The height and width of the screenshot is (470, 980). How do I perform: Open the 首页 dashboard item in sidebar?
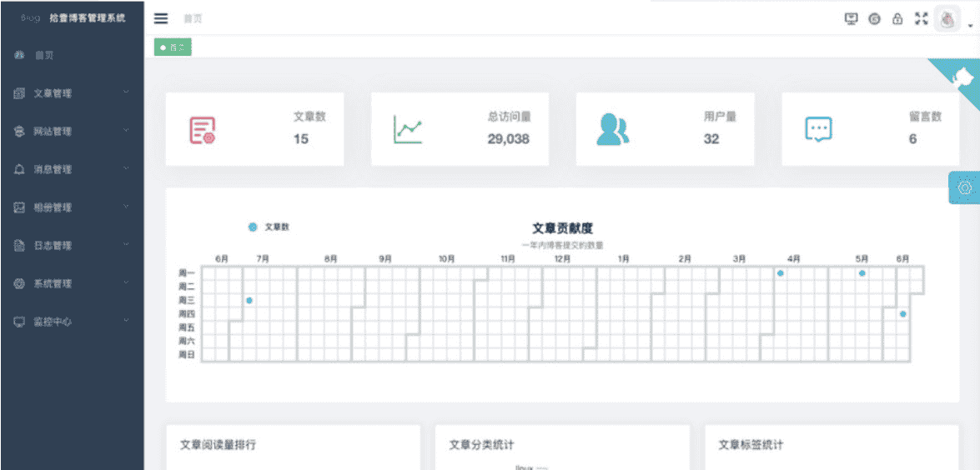(x=43, y=55)
